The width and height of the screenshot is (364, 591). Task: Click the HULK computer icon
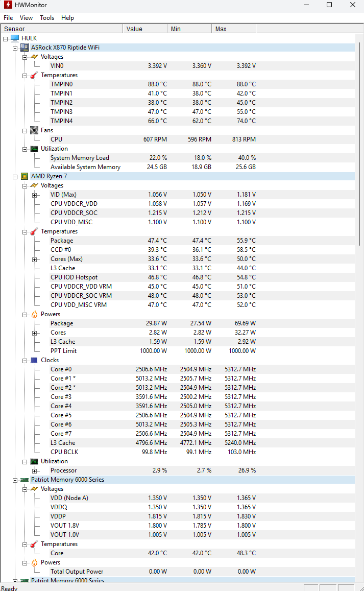pos(15,38)
